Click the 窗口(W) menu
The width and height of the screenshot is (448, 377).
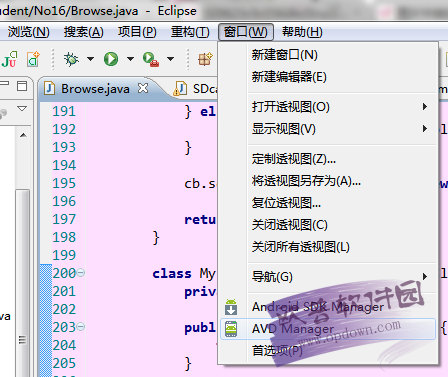246,32
